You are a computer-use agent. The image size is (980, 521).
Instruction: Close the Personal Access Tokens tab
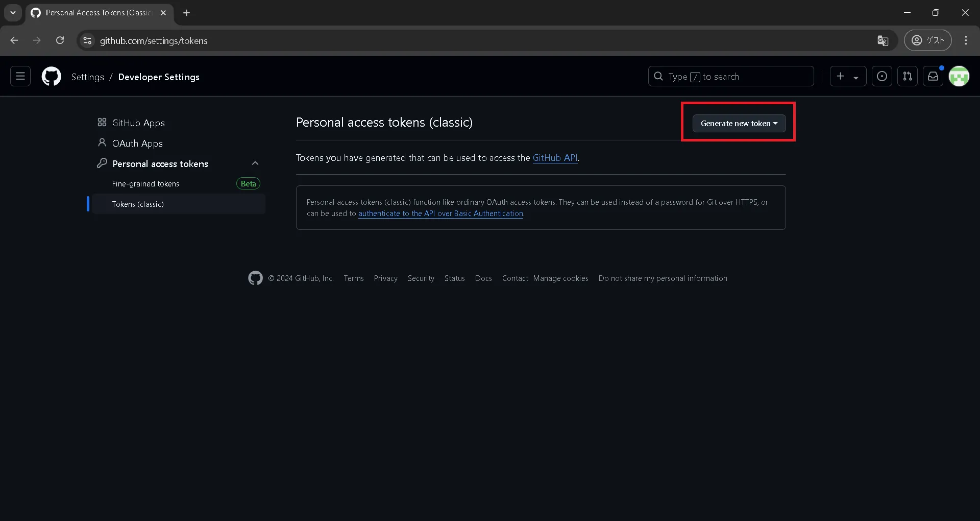coord(163,13)
